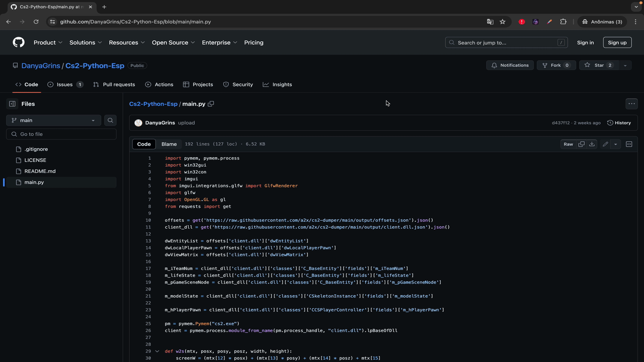Open the Issues tab
The width and height of the screenshot is (644, 362).
tap(65, 84)
